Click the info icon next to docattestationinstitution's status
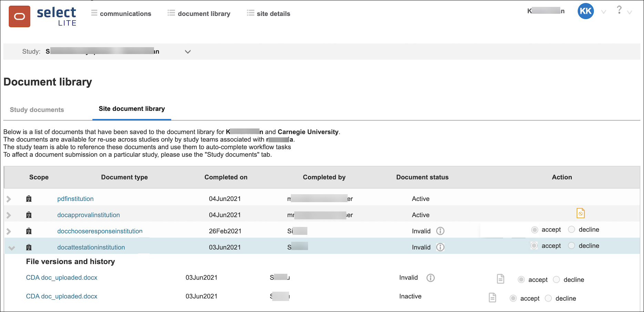Image resolution: width=644 pixels, height=312 pixels. [x=440, y=247]
